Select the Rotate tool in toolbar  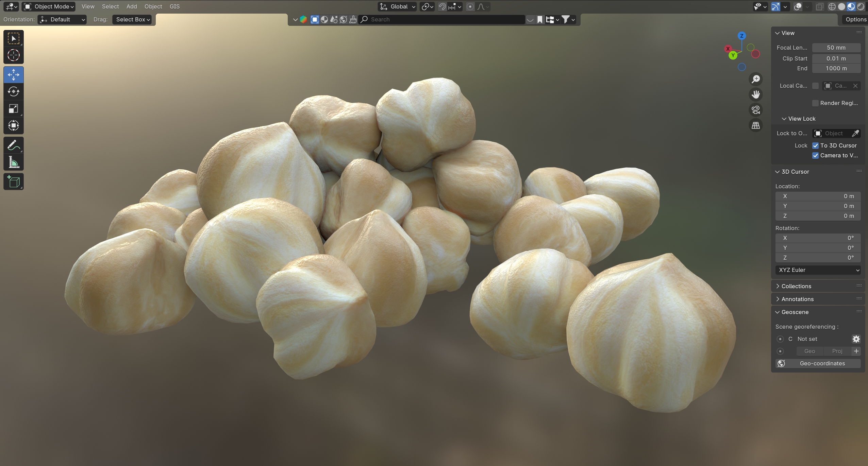point(14,91)
